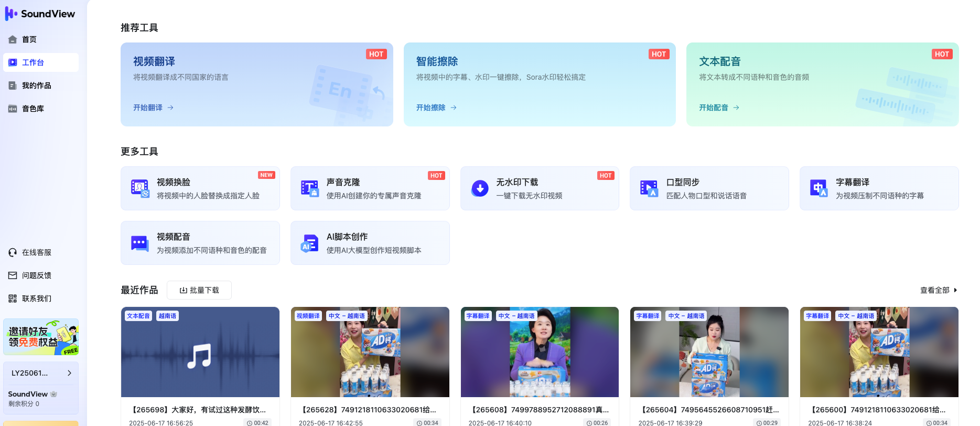Click 开始配音 link in 文本配音 card
Viewport: 980px width, 426px height.
pos(719,108)
